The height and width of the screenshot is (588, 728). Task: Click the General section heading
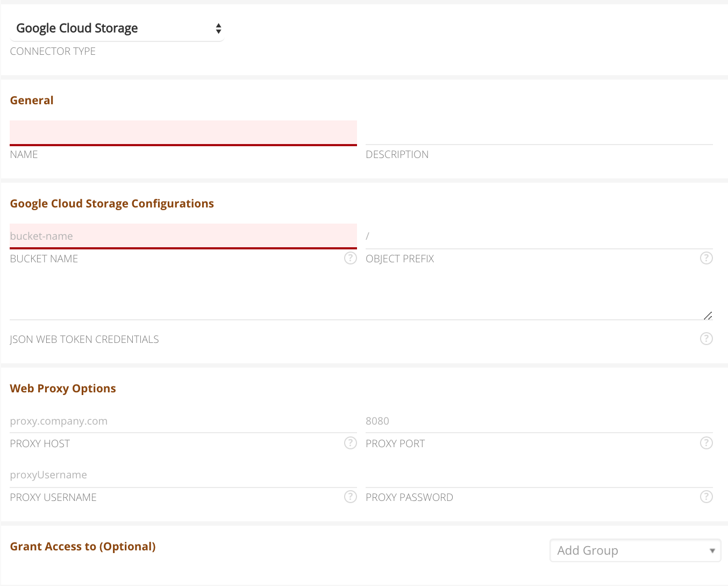(32, 101)
